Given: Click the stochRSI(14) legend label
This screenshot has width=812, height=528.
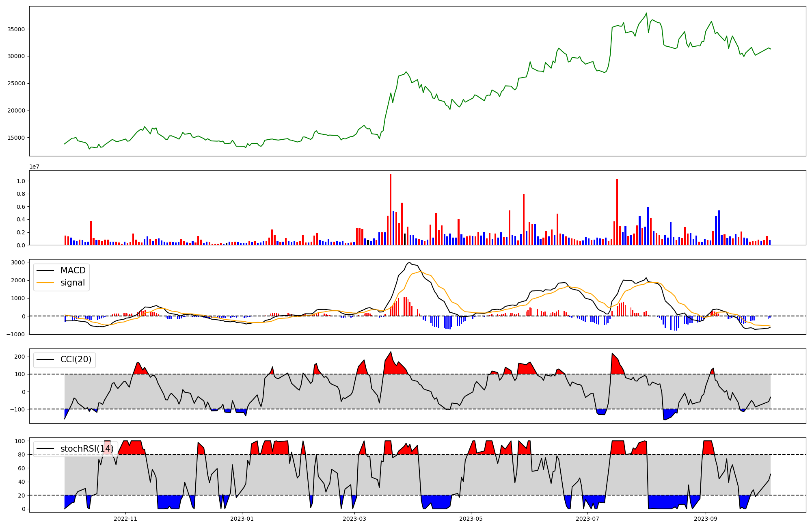Looking at the screenshot, I should [x=87, y=449].
